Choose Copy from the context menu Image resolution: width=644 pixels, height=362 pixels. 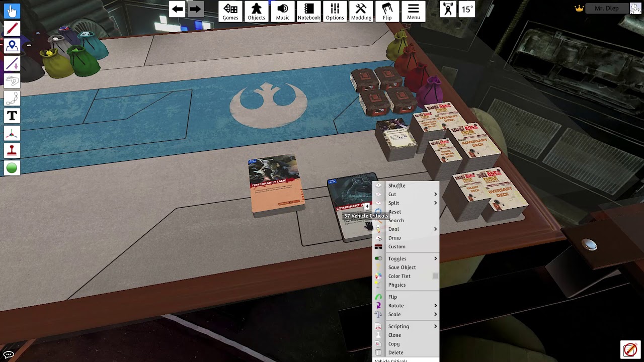[x=394, y=344]
